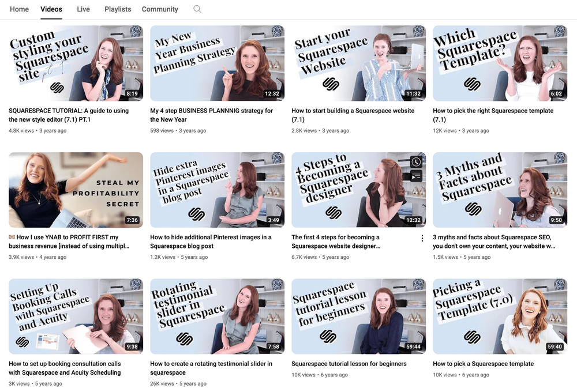Go to the Playlists tab
Screen dimensions: 577x392
click(x=118, y=9)
